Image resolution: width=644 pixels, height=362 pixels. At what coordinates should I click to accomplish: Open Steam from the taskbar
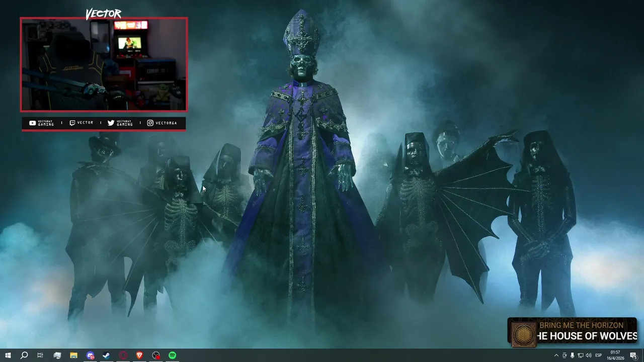[x=107, y=355]
